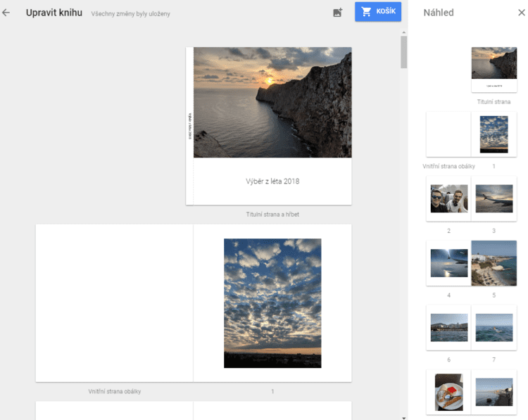Edit the title text Výběr z léta 2018
The height and width of the screenshot is (420, 528).
tap(272, 182)
